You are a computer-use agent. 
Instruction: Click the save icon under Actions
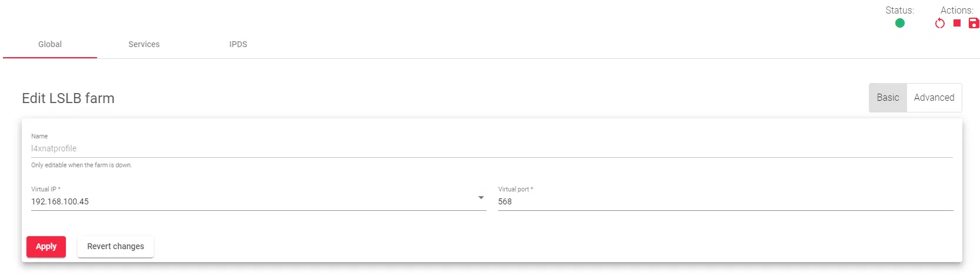[x=974, y=23]
